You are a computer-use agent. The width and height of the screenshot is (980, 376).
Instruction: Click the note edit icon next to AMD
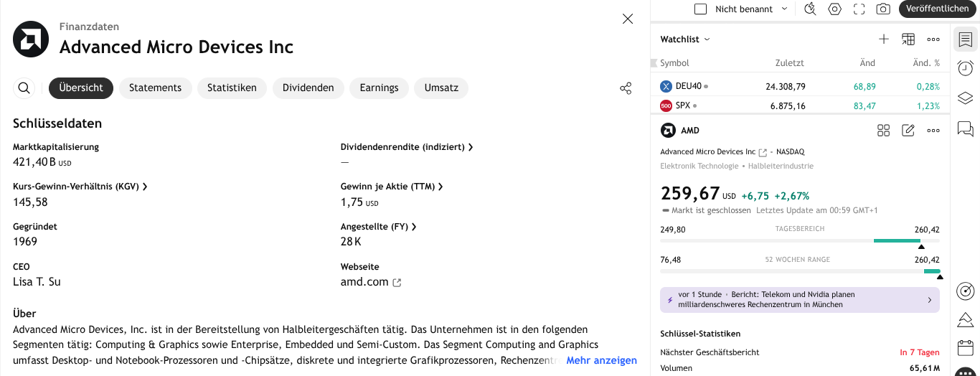point(908,131)
